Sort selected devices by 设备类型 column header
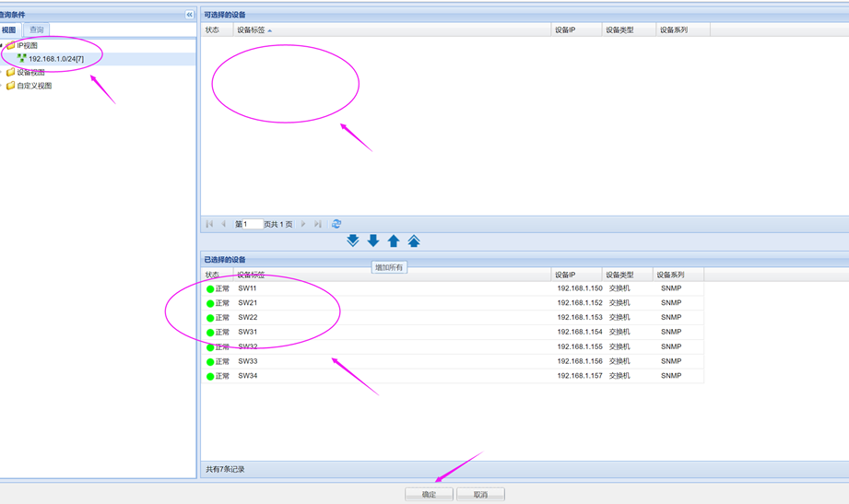Image resolution: width=849 pixels, height=504 pixels. (627, 275)
